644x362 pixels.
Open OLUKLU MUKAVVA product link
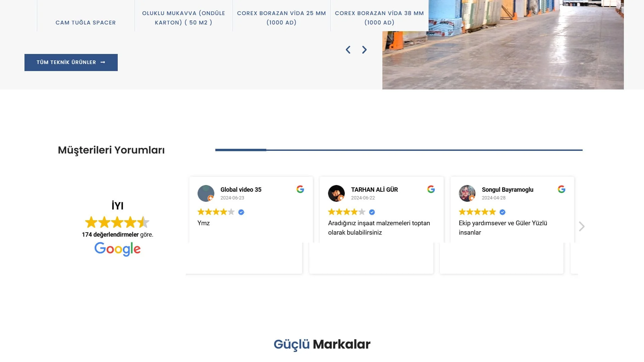[183, 18]
